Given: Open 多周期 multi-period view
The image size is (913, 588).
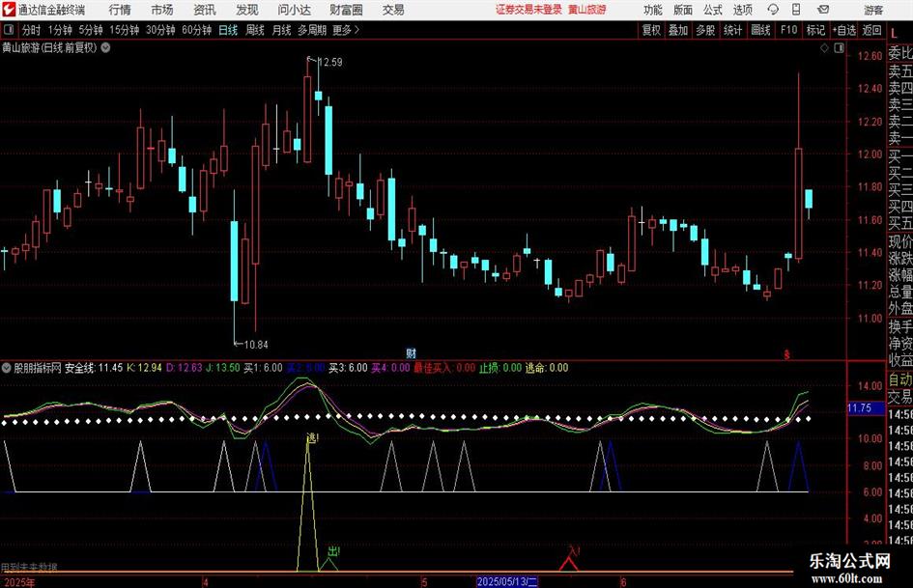Looking at the screenshot, I should click(312, 30).
